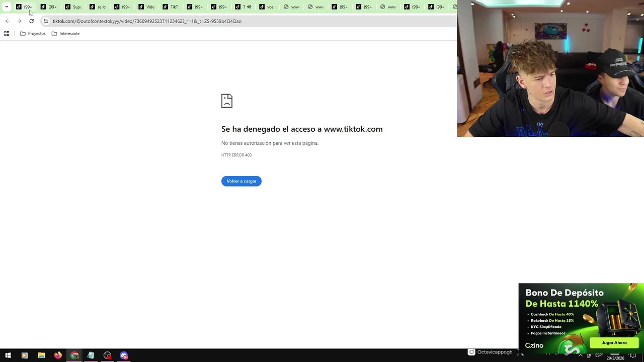
Task: Click 'Se ha denegado el acceso a www.tiktok.com' heading
Action: pos(302,129)
